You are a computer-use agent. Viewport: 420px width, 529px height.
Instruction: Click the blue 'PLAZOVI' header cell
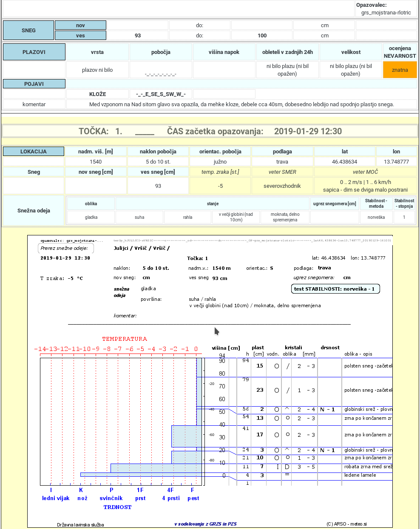click(x=34, y=52)
